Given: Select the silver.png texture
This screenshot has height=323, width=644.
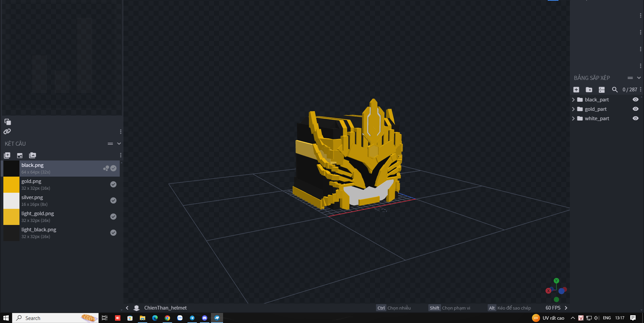Looking at the screenshot, I should (x=32, y=197).
